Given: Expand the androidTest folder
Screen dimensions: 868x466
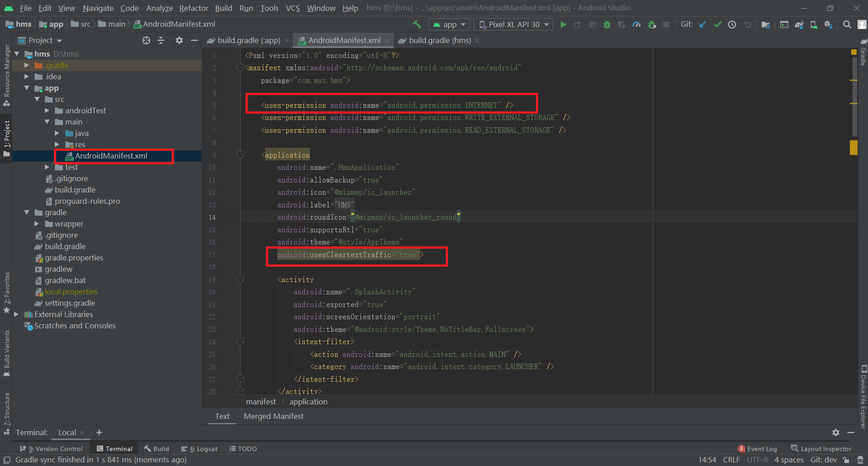Looking at the screenshot, I should click(47, 110).
